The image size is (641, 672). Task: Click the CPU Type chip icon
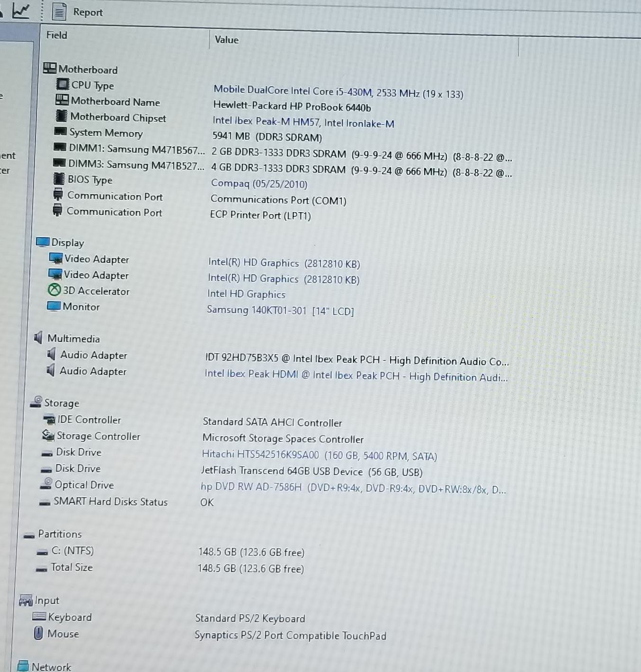pos(62,84)
